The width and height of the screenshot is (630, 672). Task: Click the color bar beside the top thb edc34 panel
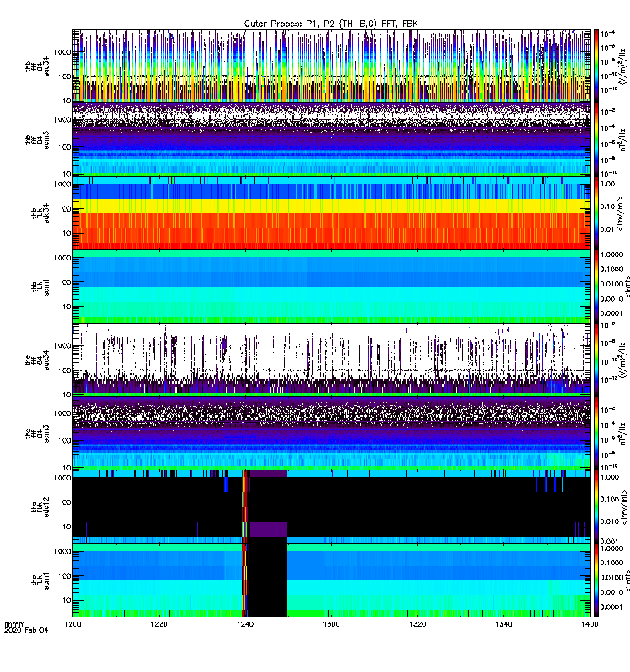tap(596, 66)
